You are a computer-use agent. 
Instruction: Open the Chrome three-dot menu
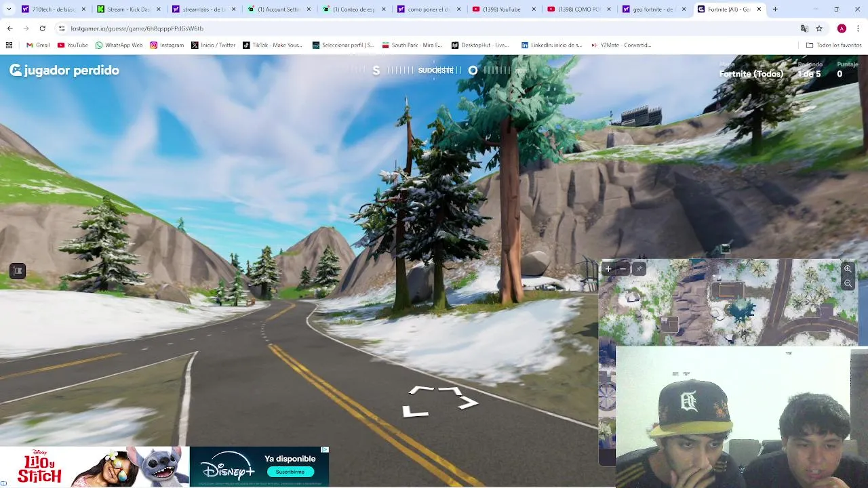(859, 28)
